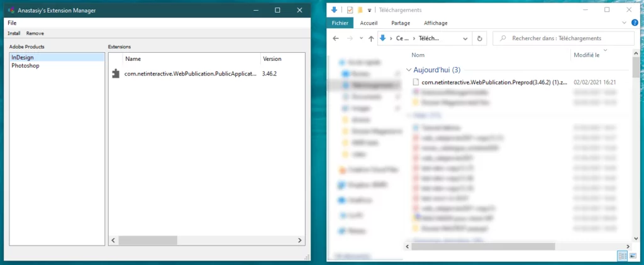Click left arrow of Explorer horizontal scrollbar

tap(408, 247)
